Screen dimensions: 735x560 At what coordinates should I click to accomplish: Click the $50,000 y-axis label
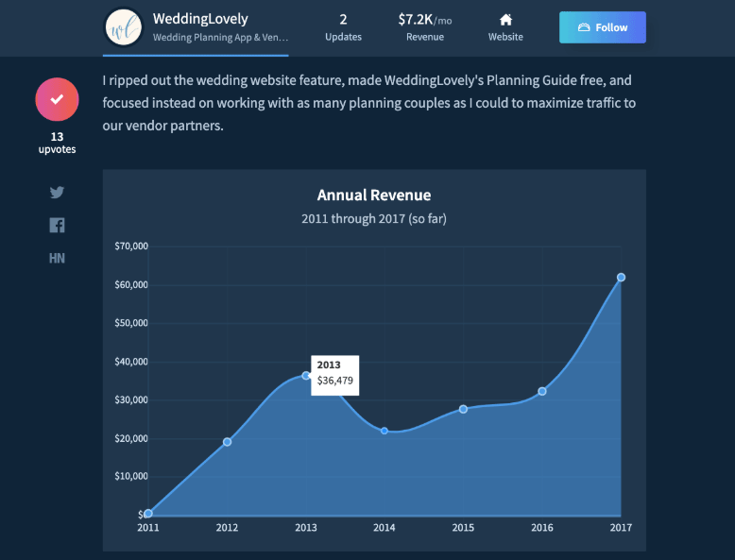click(x=131, y=323)
